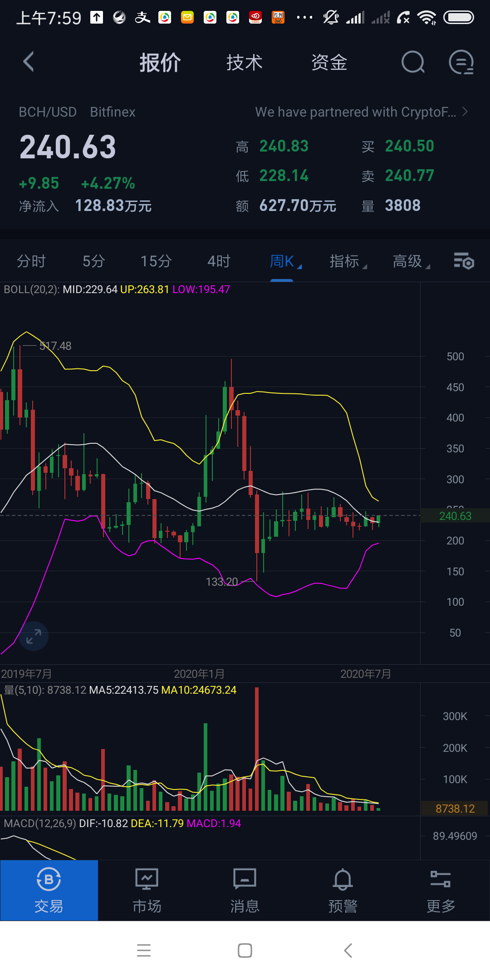Open the 指标 indicators dropdown
The height and width of the screenshot is (980, 490).
point(348,261)
